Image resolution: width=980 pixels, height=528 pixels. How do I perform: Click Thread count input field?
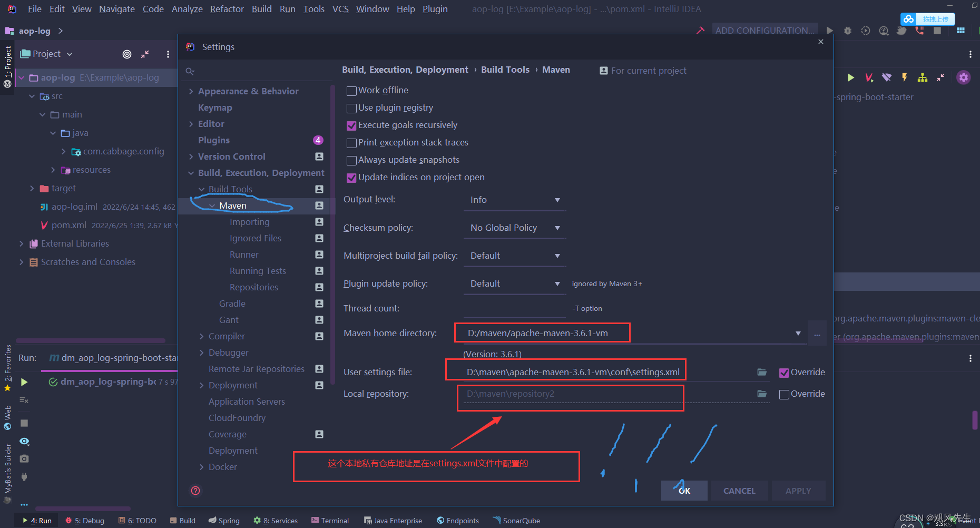click(x=515, y=308)
